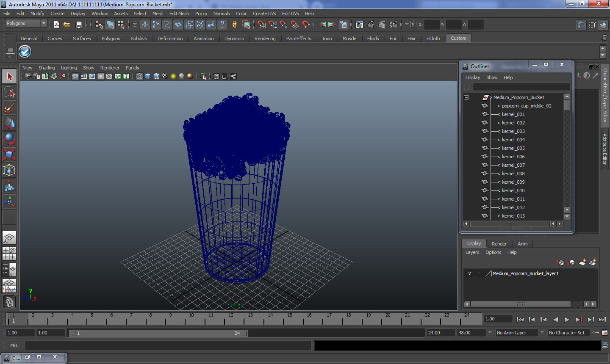Click the current frame field showing 1.00
Viewport: 610px width, 364px height.
pyautogui.click(x=498, y=319)
